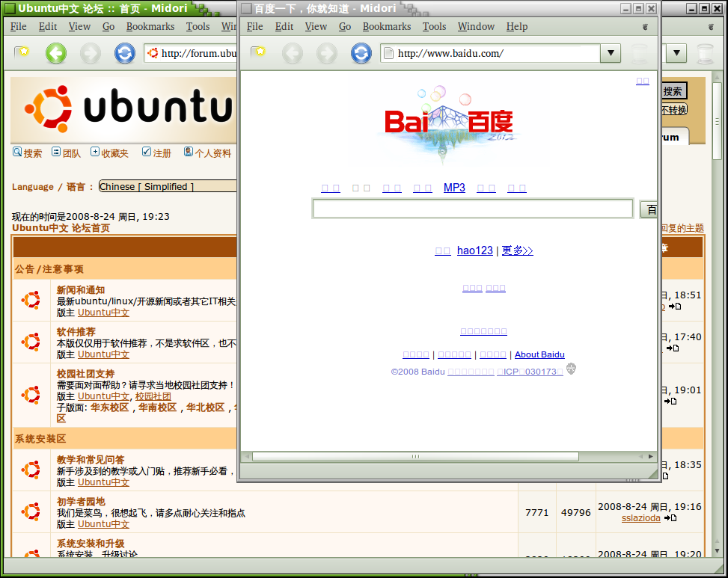
Task: Click new tab star icon in forum window
Action: click(x=22, y=52)
